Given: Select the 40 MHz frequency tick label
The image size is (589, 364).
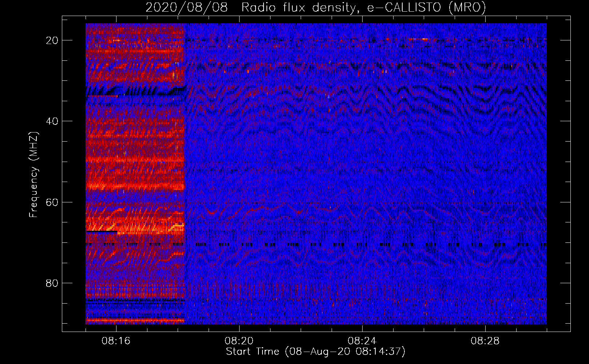Looking at the screenshot, I should coord(52,121).
